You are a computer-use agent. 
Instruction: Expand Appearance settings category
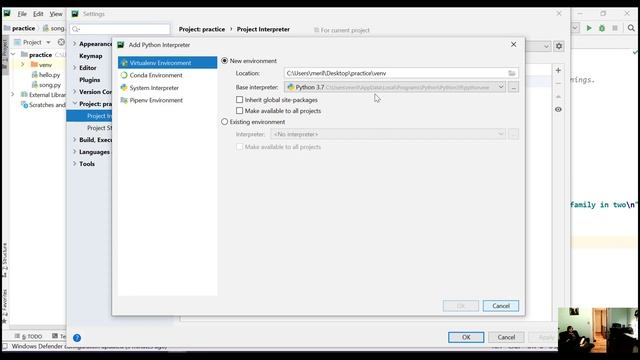(75, 44)
